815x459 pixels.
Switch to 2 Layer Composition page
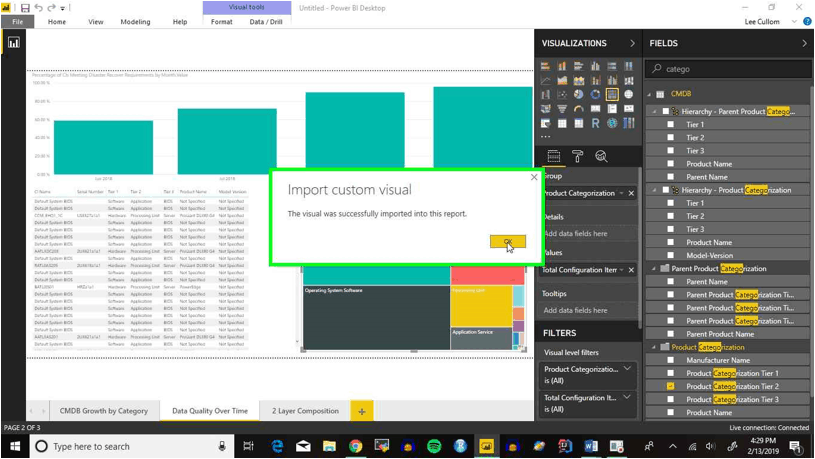pyautogui.click(x=305, y=411)
